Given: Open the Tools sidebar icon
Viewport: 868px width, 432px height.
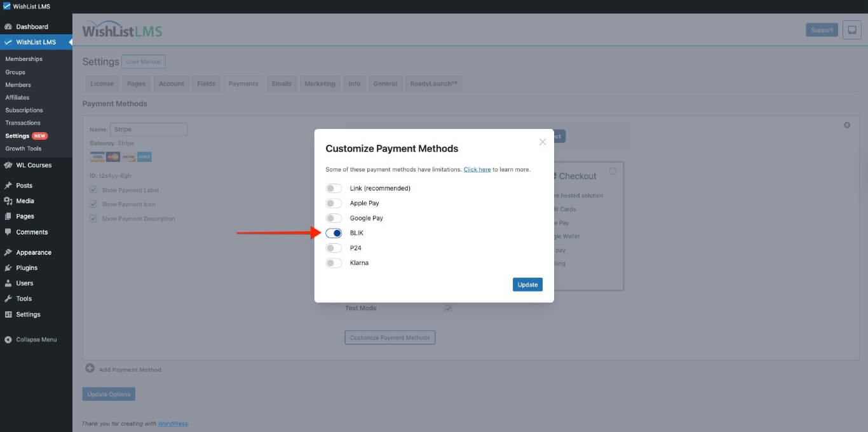Looking at the screenshot, I should 9,299.
